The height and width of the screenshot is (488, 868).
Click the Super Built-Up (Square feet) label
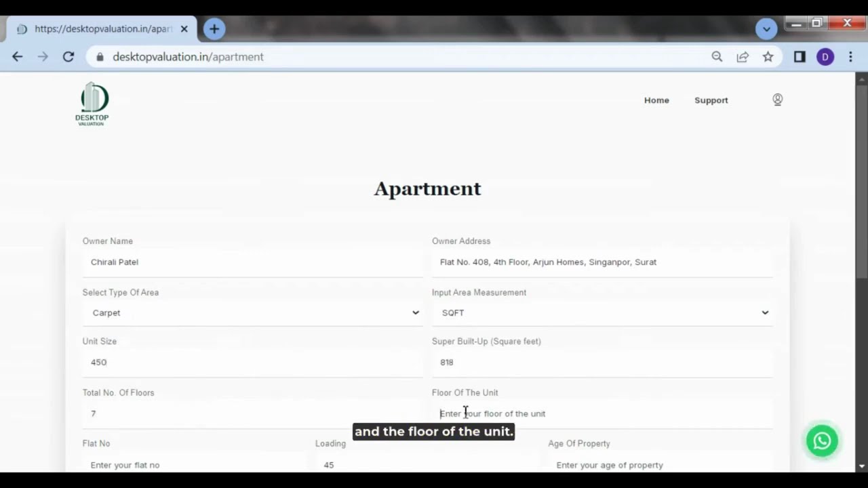tap(486, 342)
